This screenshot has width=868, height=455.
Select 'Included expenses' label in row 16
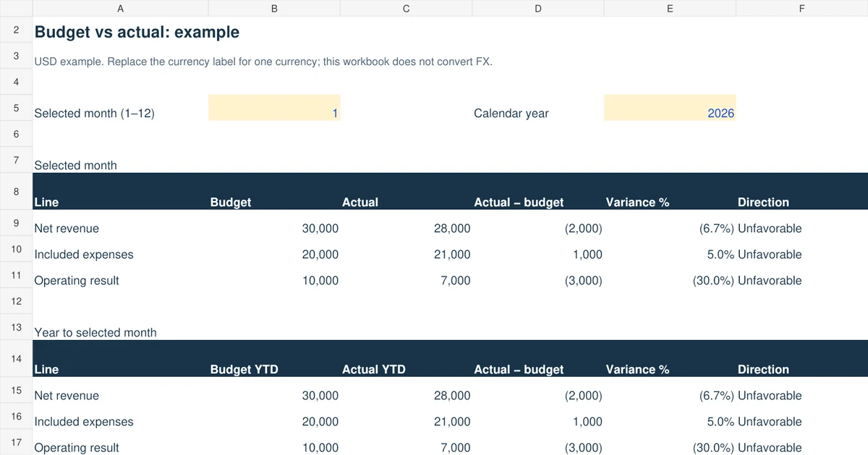pyautogui.click(x=84, y=422)
